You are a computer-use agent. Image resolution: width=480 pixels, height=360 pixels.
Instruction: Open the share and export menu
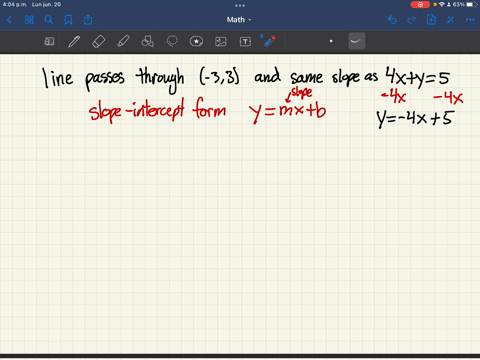click(88, 20)
